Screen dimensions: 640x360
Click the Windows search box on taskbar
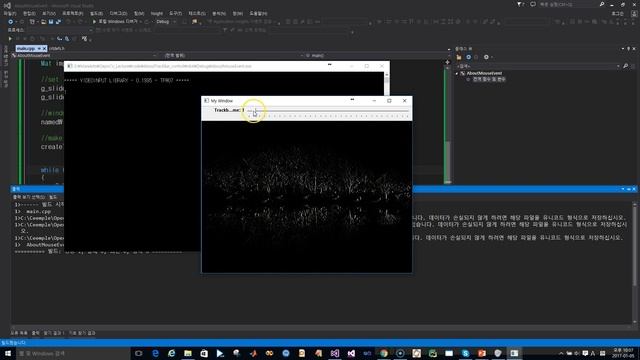(x=73, y=353)
